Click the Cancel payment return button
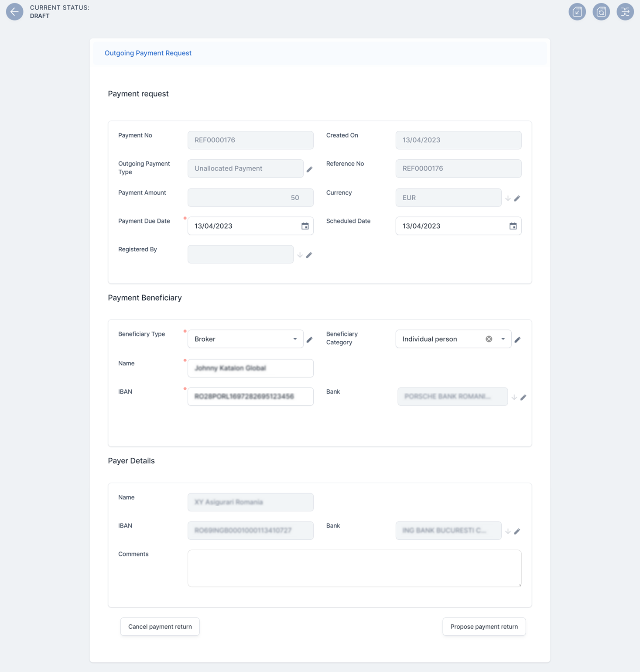This screenshot has width=640, height=672. click(160, 627)
